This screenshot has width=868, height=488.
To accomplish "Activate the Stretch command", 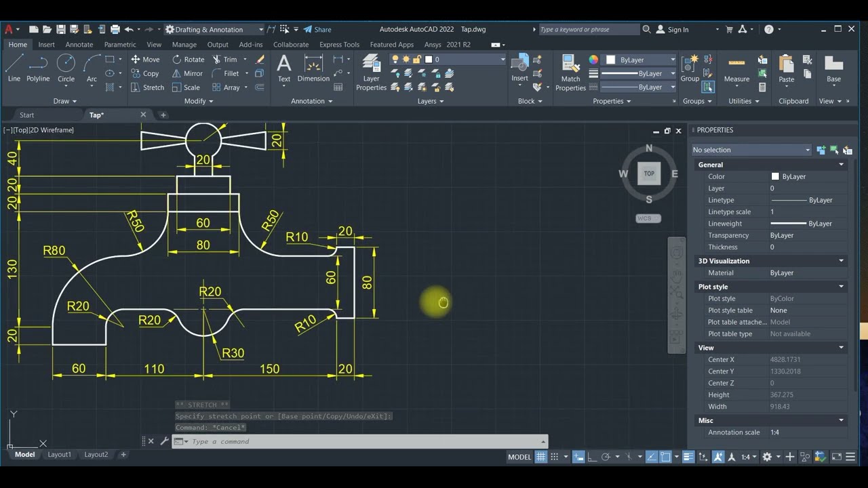I will pyautogui.click(x=147, y=87).
